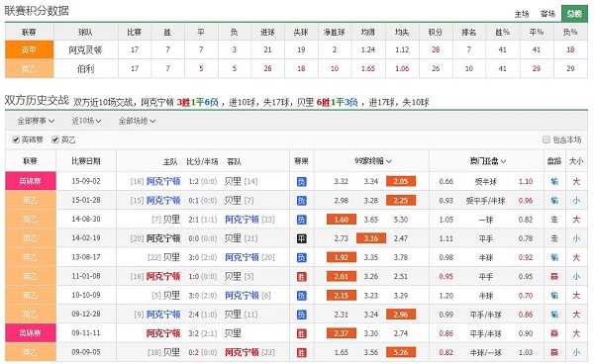Click the 负 result badge for 15-01-28 match
Screen dimensions: 594x364
click(x=301, y=201)
